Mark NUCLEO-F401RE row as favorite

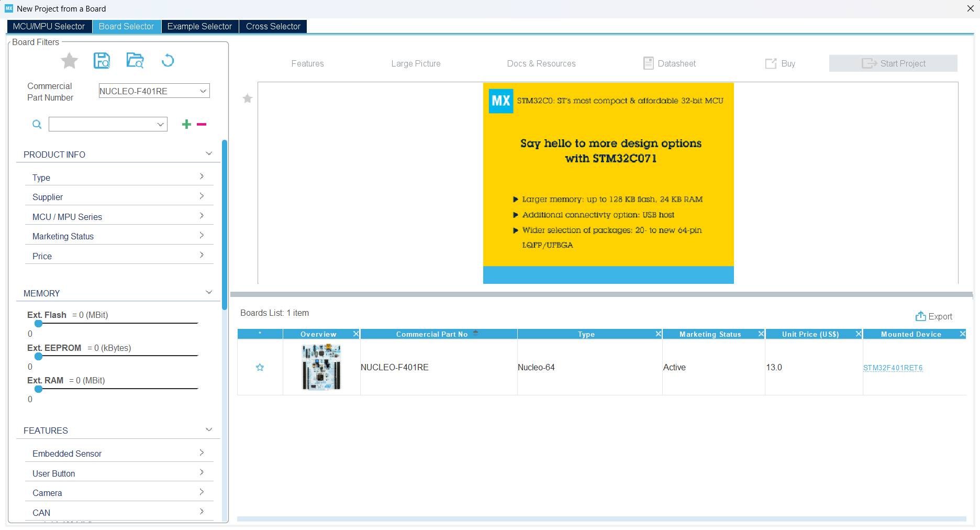pos(260,367)
